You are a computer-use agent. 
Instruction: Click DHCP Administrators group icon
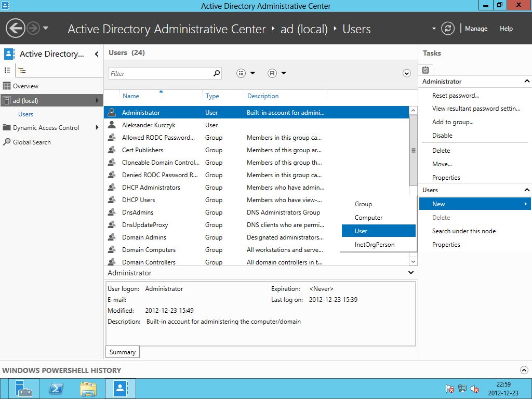pos(112,188)
